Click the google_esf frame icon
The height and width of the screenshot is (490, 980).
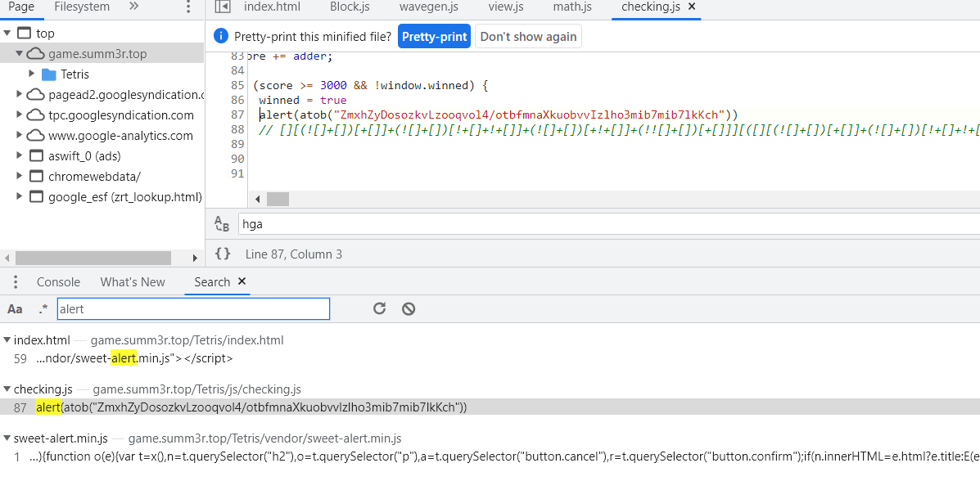pyautogui.click(x=36, y=197)
